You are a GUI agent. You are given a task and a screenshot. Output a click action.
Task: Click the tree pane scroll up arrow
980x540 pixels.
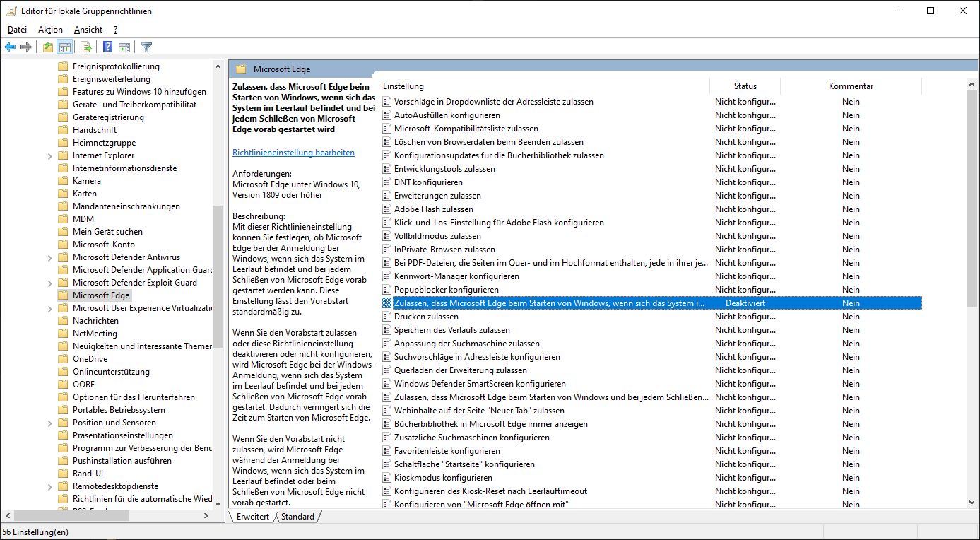pos(218,66)
